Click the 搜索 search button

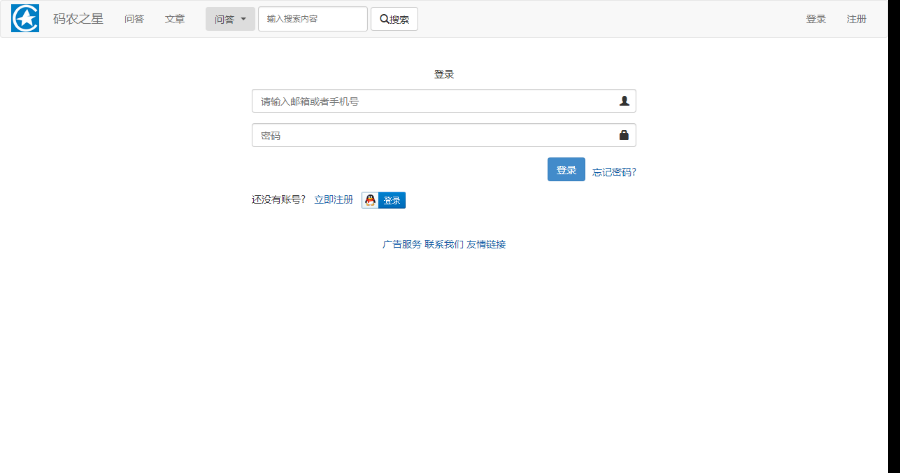394,19
